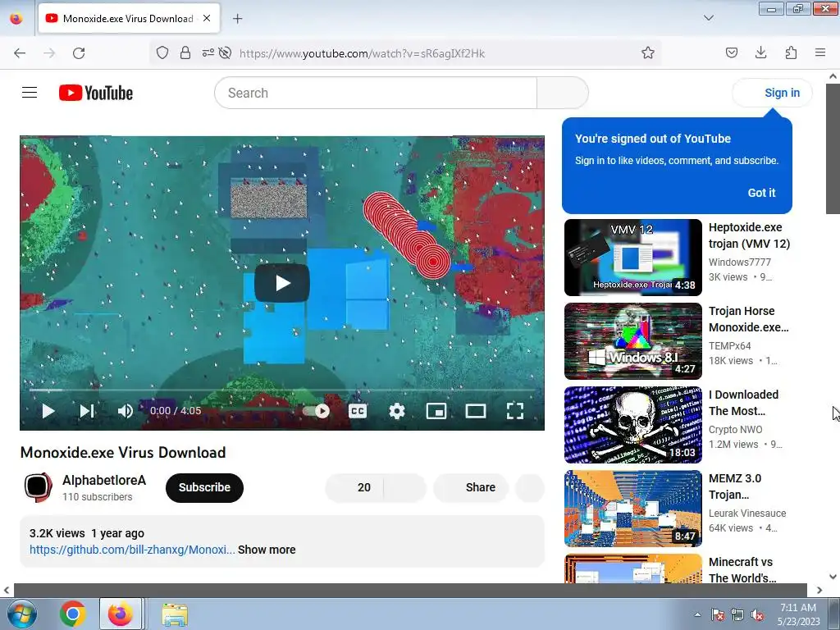Open Firefox downloads panel
The height and width of the screenshot is (630, 840).
760,52
